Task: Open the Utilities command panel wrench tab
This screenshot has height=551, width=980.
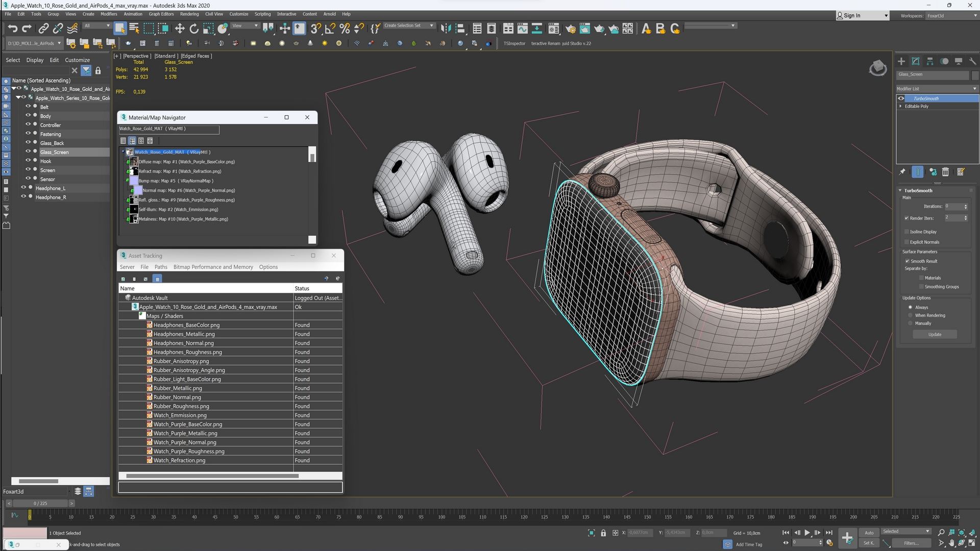Action: pyautogui.click(x=973, y=61)
